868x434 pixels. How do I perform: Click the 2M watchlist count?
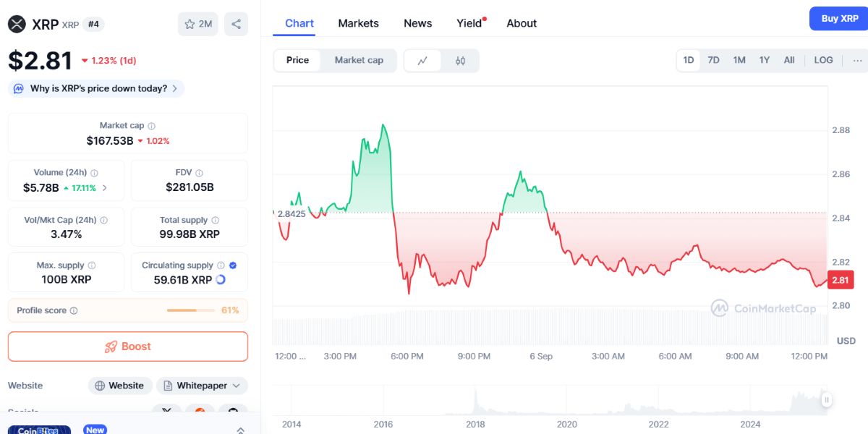point(205,24)
